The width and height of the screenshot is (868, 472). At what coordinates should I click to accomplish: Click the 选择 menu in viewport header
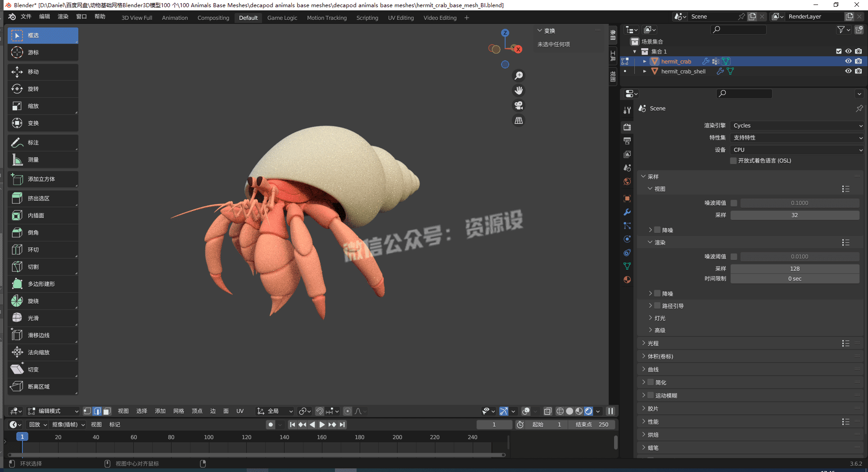pos(142,411)
